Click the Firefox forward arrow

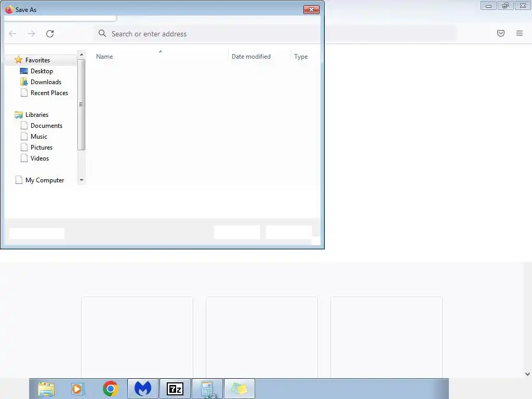31,34
